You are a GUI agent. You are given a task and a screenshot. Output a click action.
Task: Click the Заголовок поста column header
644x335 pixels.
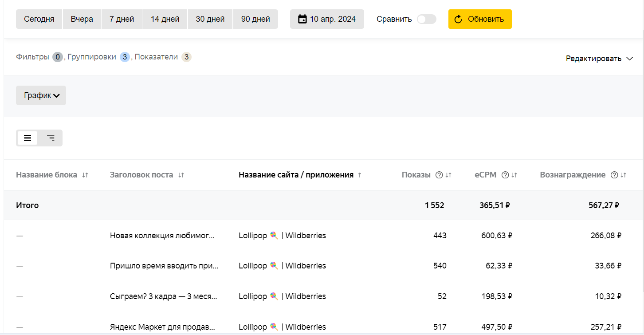(x=141, y=175)
